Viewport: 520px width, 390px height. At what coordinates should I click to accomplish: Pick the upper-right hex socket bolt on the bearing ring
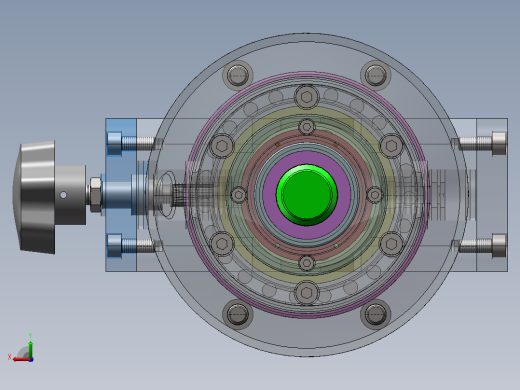click(392, 146)
